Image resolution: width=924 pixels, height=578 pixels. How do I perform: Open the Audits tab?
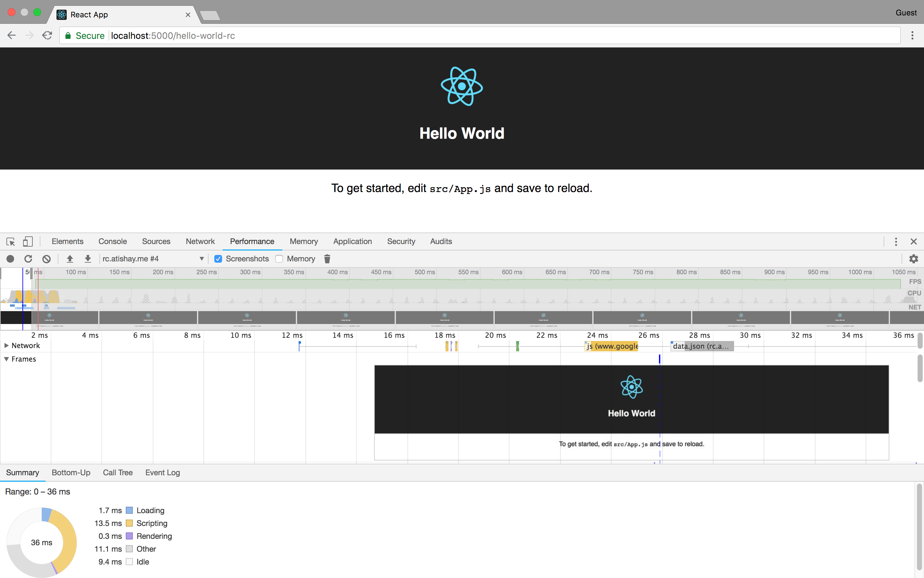(x=441, y=241)
